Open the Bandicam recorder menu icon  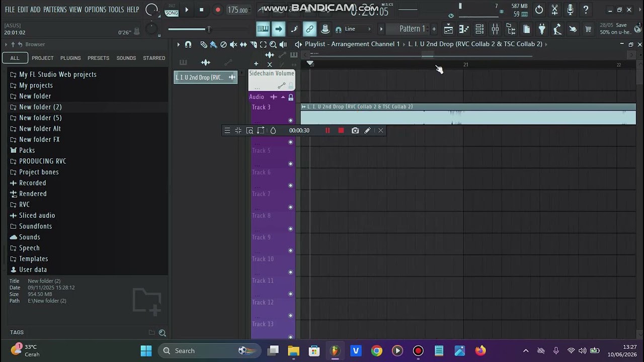pyautogui.click(x=227, y=131)
